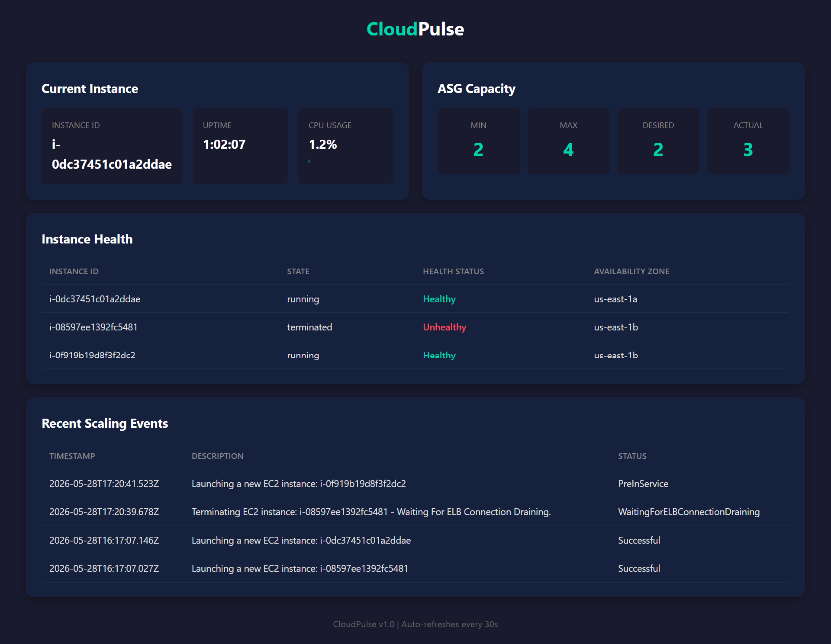831x644 pixels.
Task: Click us-east-1b zone of terminated instance
Action: coord(616,327)
